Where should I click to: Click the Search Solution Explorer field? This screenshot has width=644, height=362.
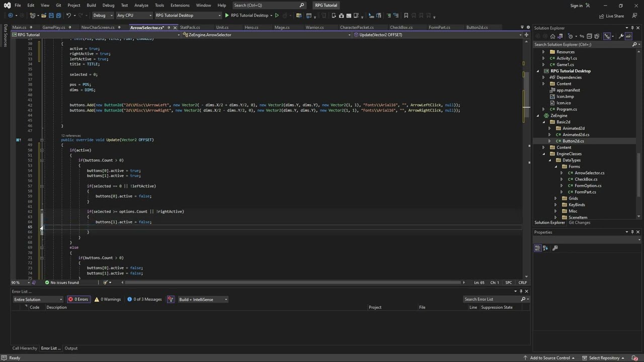pyautogui.click(x=587, y=44)
